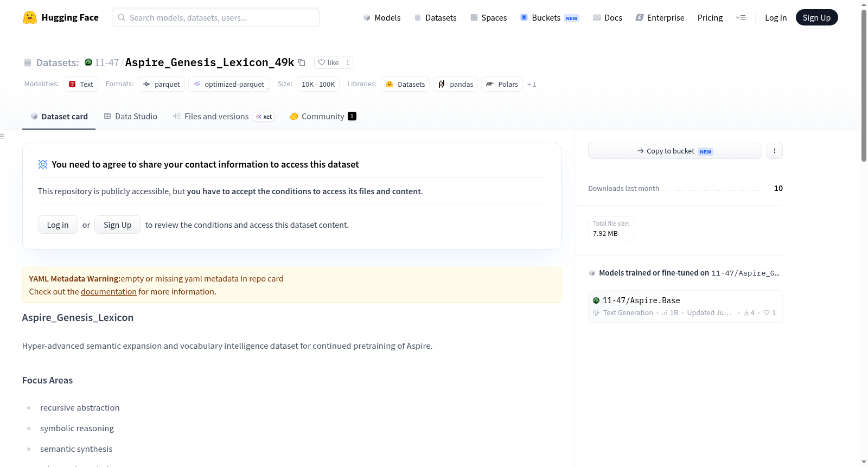
Task: Expand the +1 more libraries
Action: (532, 84)
